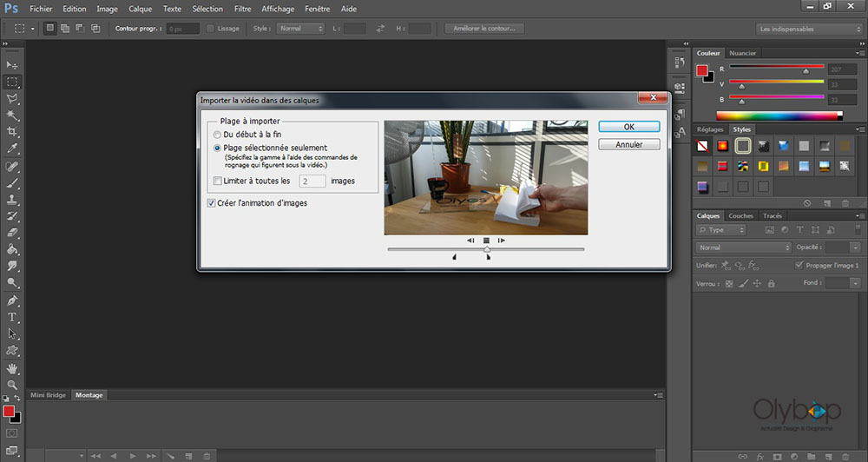Image resolution: width=868 pixels, height=462 pixels.
Task: Select 'Plage sélectionnée seulement' radio
Action: [x=217, y=148]
